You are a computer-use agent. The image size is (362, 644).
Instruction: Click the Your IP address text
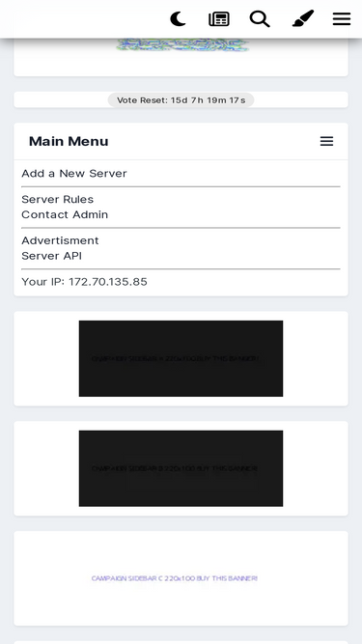[x=85, y=282]
